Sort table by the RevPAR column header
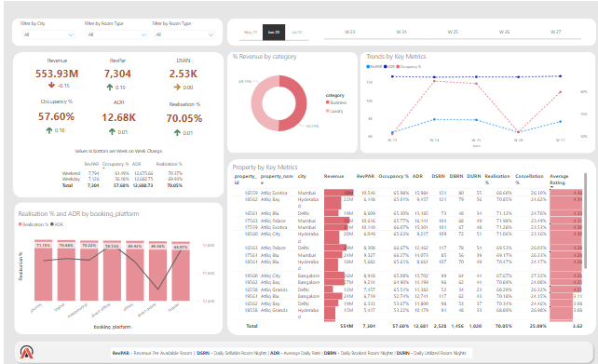The height and width of the screenshot is (364, 598). click(x=365, y=176)
